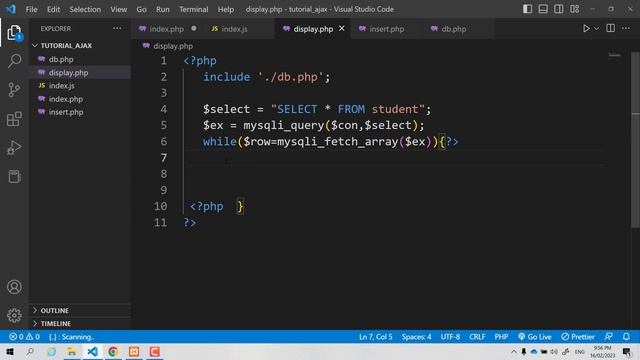Open the Search view in activity bar
This screenshot has height=360, width=640.
[x=14, y=61]
